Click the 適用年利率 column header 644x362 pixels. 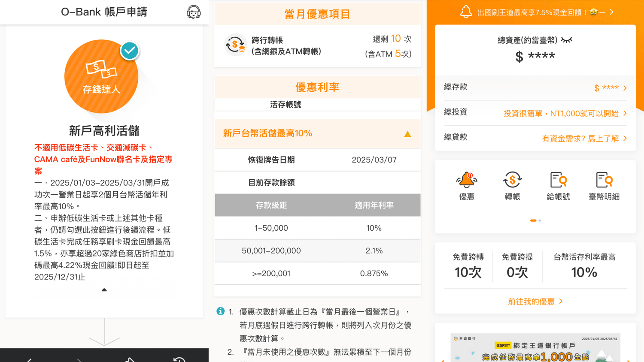374,205
